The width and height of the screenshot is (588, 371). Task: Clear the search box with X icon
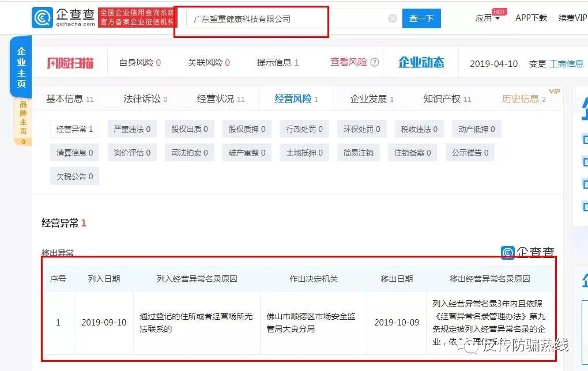[x=392, y=18]
